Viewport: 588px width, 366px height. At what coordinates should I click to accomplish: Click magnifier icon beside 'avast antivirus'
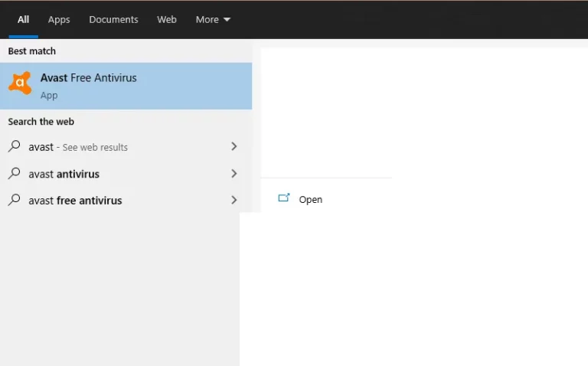pos(15,173)
